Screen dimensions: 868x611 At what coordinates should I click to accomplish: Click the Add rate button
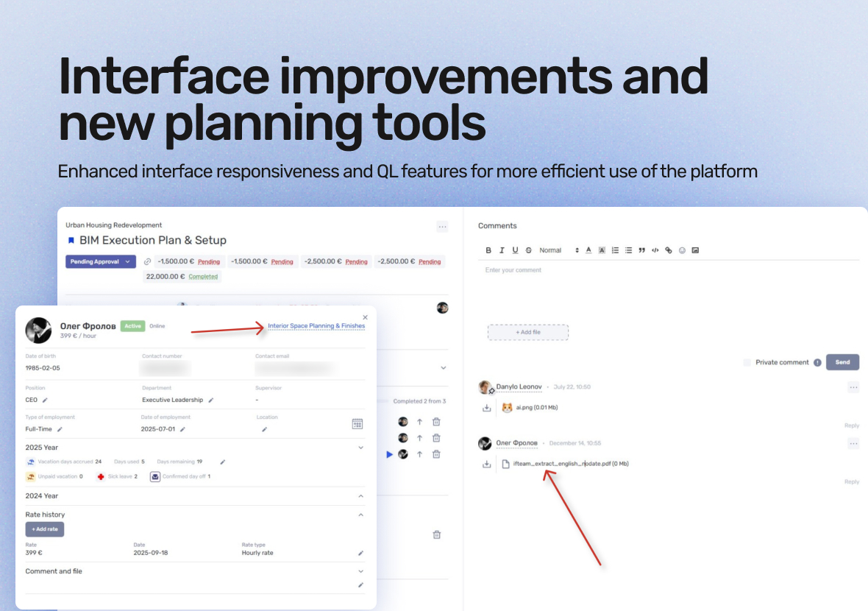point(45,529)
